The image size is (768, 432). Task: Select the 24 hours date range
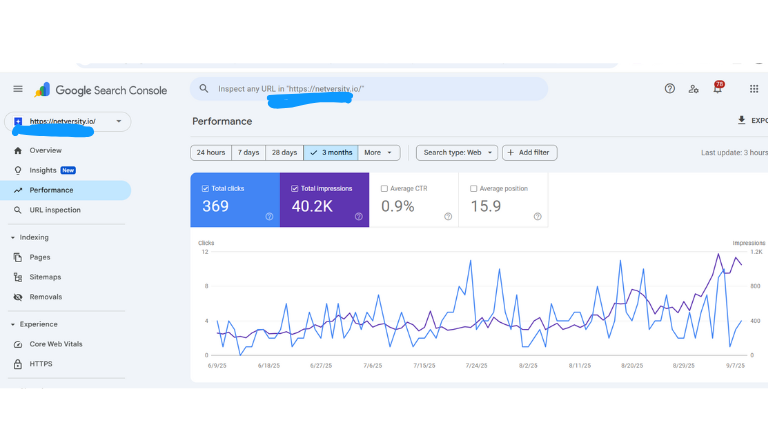click(x=211, y=152)
